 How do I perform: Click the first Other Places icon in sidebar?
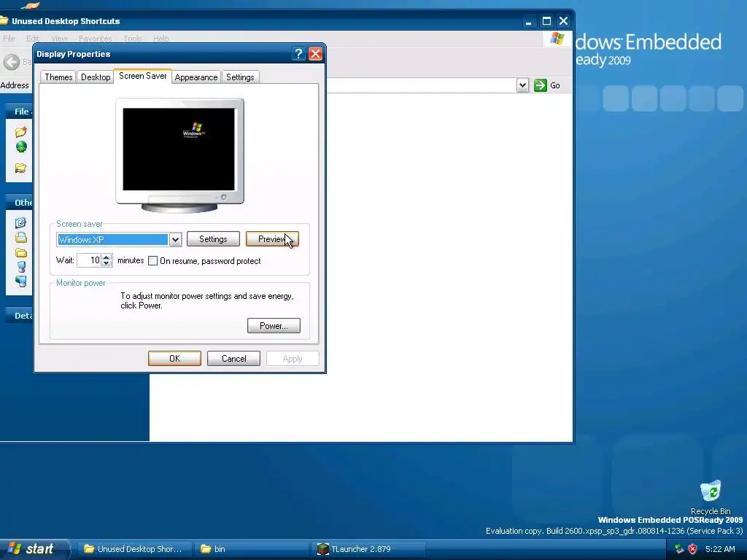[x=20, y=222]
